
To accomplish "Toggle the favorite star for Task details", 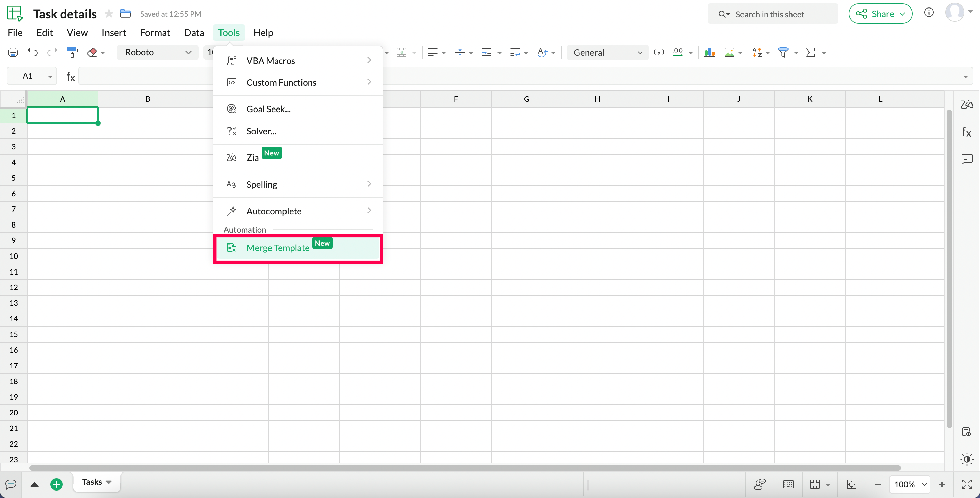I will coord(109,14).
